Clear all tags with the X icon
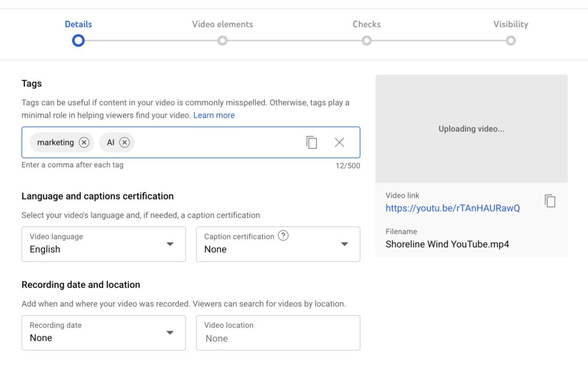 (339, 142)
